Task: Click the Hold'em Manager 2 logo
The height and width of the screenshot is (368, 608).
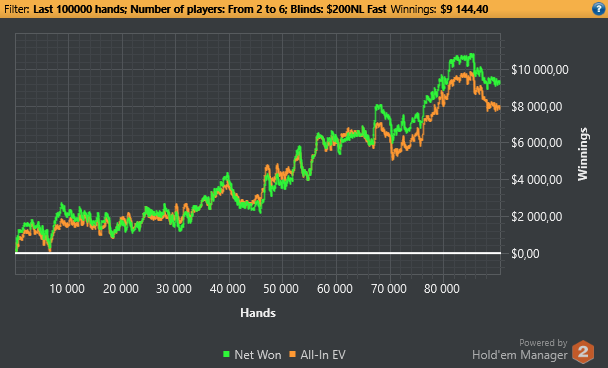Action: coord(583,352)
